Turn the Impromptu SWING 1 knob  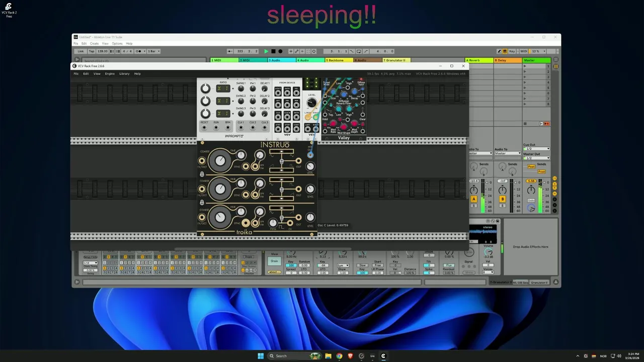click(240, 88)
